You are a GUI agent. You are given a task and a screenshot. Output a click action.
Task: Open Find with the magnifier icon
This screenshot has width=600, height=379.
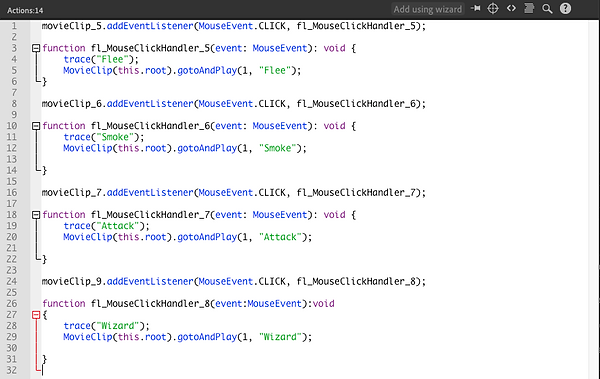(547, 9)
